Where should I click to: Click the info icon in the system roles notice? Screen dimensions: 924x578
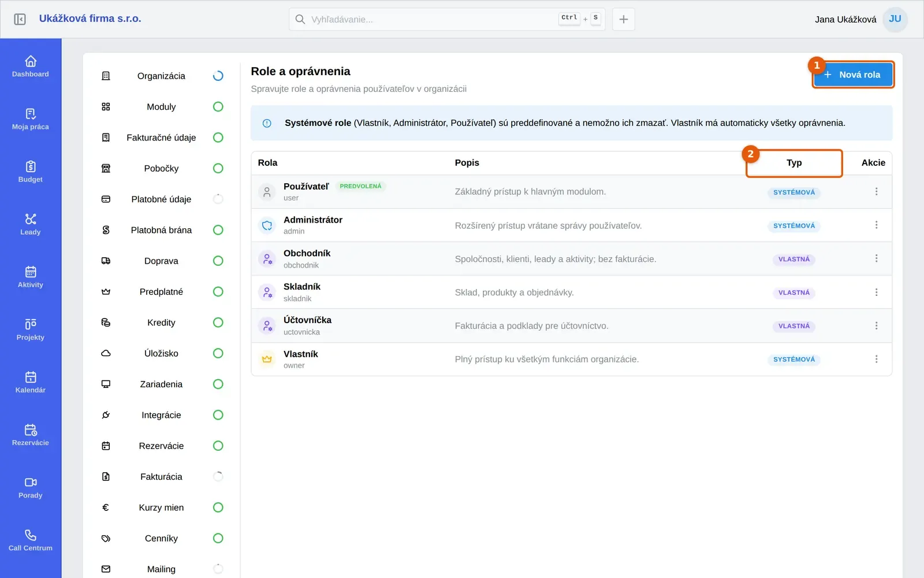pos(267,123)
